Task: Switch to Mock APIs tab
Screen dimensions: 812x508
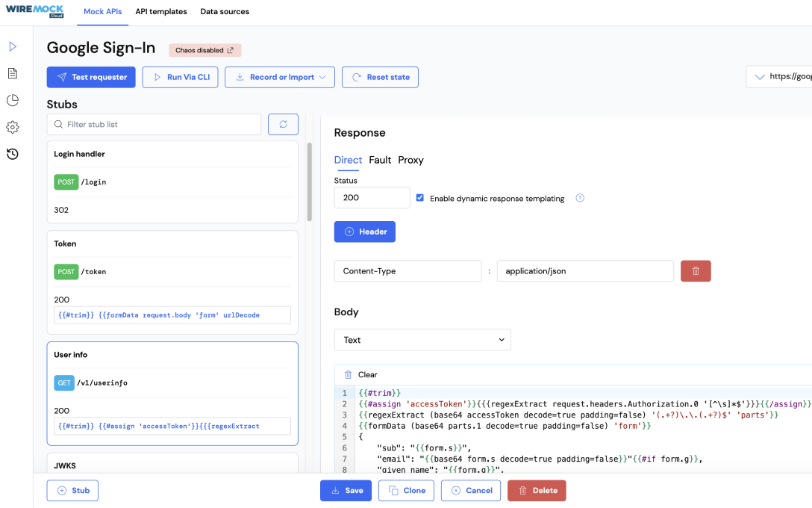Action: click(102, 11)
